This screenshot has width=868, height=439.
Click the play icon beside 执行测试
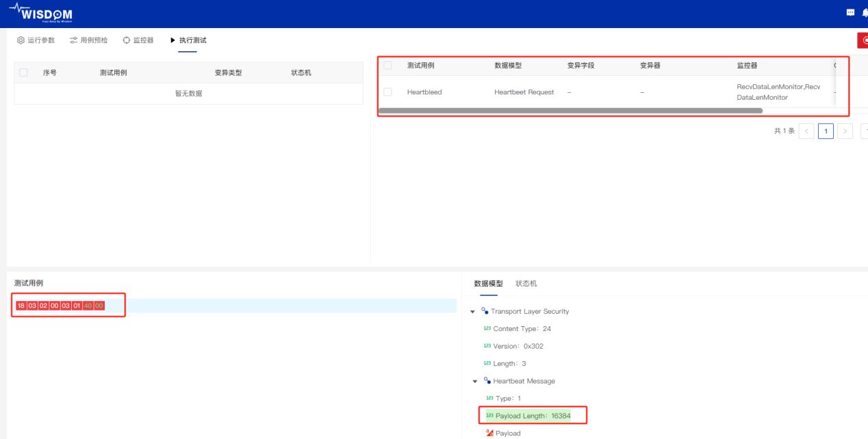[x=173, y=40]
